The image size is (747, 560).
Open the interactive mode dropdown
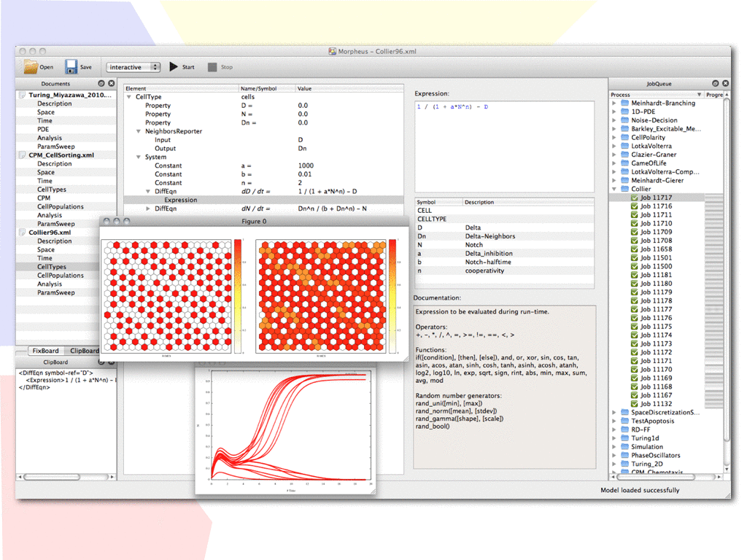(x=133, y=67)
